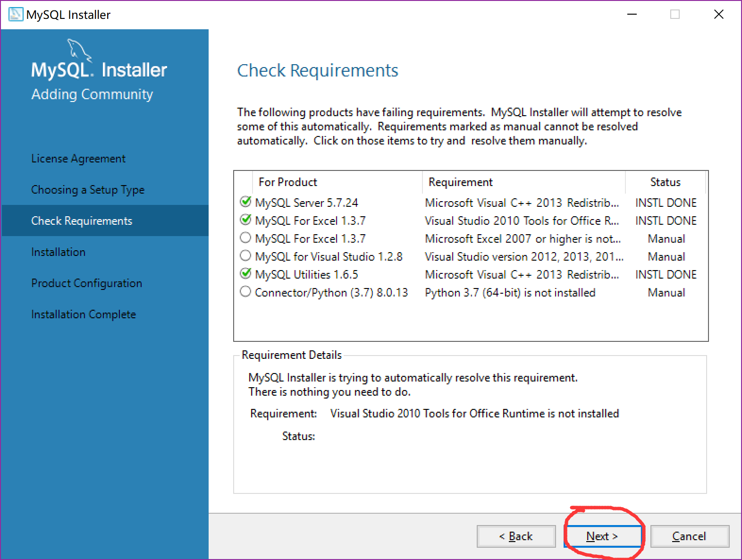
Task: Select Connector/Python 8.0.13 circle
Action: [x=245, y=291]
